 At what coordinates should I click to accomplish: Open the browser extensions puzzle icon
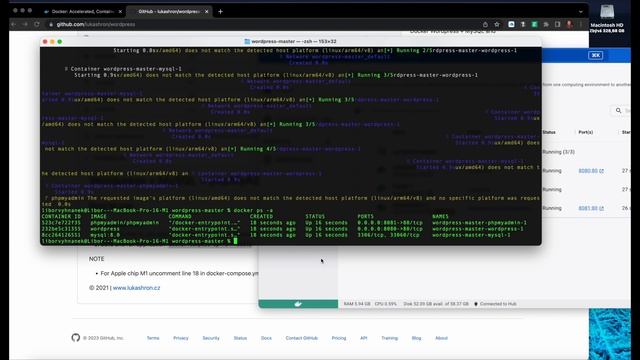(546, 24)
